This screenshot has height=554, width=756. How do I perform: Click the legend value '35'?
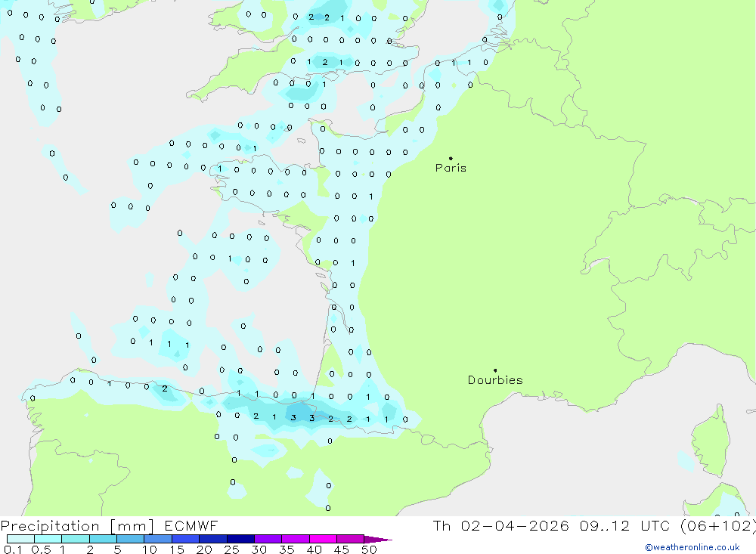point(287,549)
